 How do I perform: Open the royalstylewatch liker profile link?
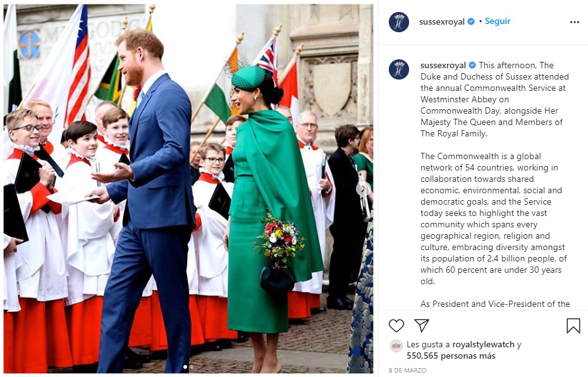[483, 344]
